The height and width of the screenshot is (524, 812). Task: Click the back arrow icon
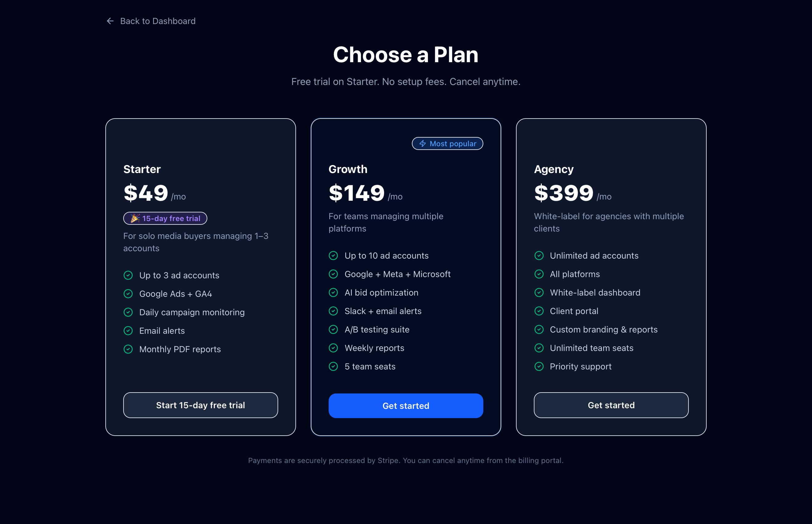click(x=110, y=21)
